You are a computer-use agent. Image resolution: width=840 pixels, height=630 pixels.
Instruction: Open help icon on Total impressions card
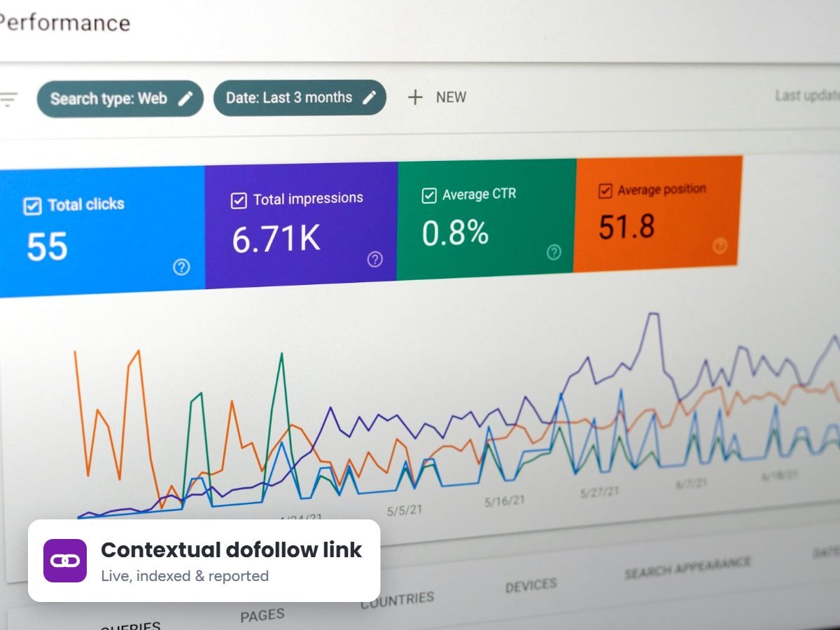374,260
